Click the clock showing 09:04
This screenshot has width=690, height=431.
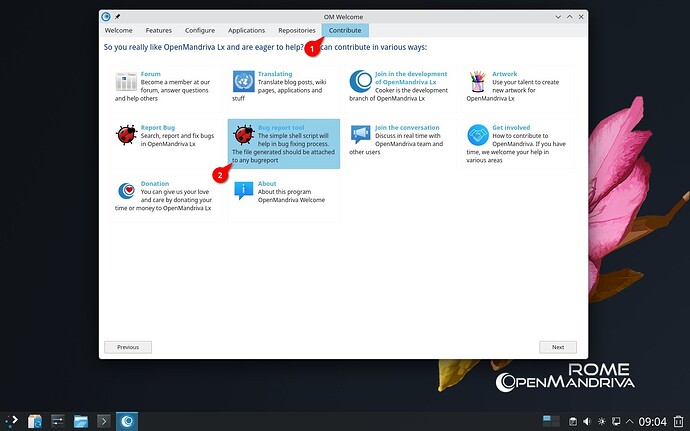point(653,422)
